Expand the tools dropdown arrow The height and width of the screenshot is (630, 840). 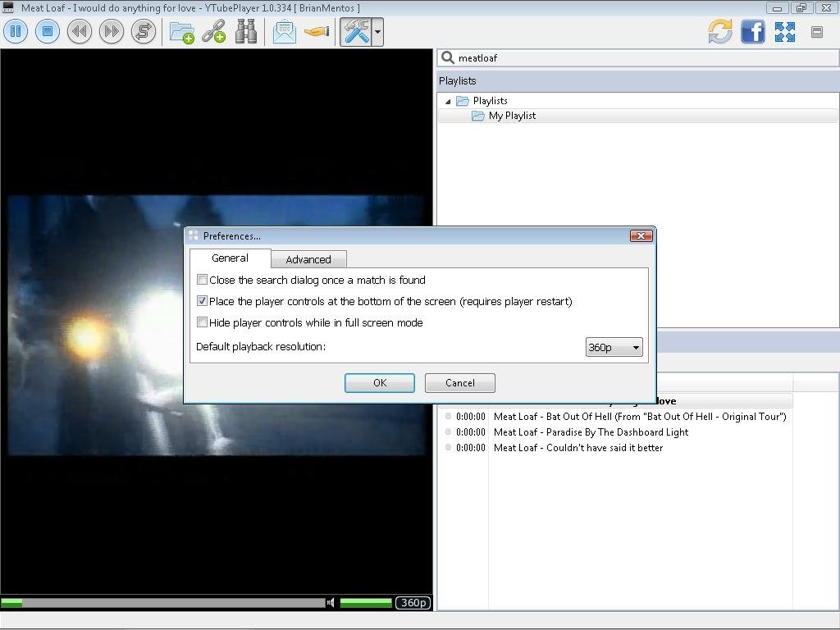coord(377,32)
